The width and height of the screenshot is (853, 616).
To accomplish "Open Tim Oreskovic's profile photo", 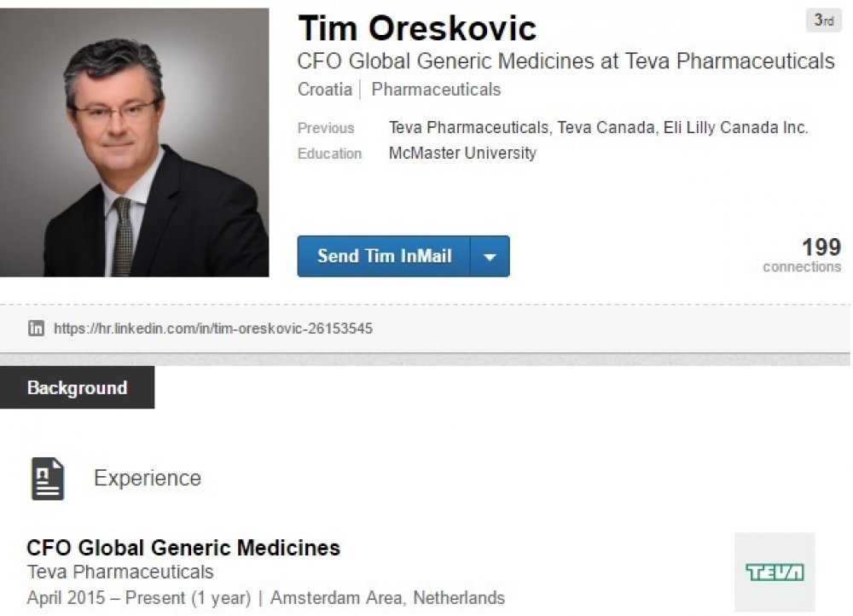I will (135, 142).
